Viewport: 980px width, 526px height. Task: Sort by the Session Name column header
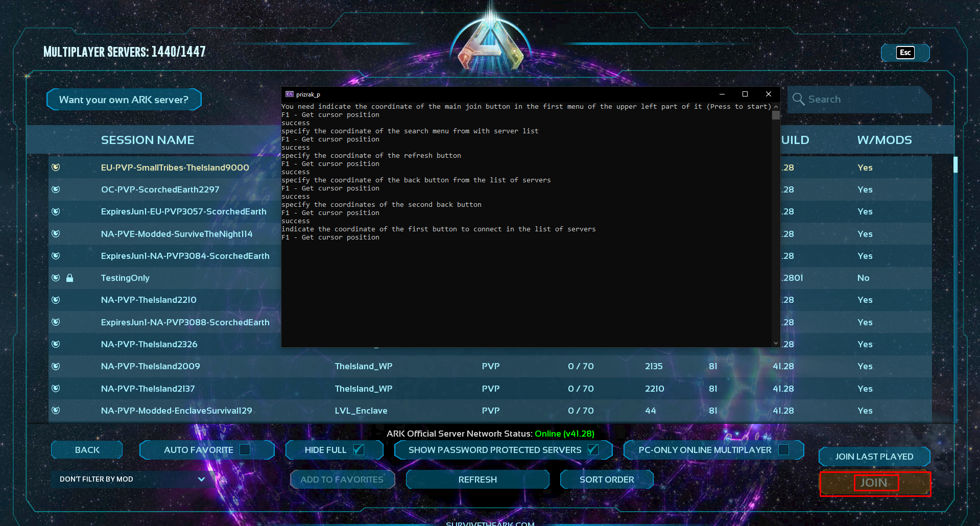pos(148,140)
